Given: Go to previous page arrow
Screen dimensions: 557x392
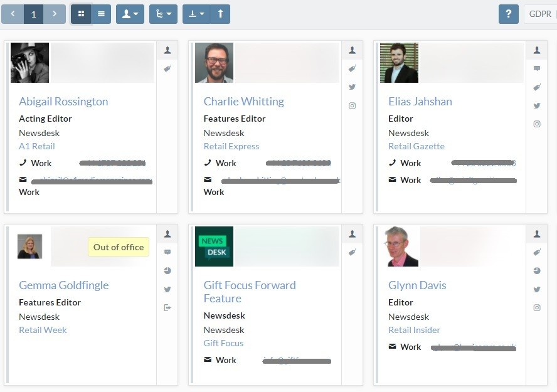Looking at the screenshot, I should [13, 14].
